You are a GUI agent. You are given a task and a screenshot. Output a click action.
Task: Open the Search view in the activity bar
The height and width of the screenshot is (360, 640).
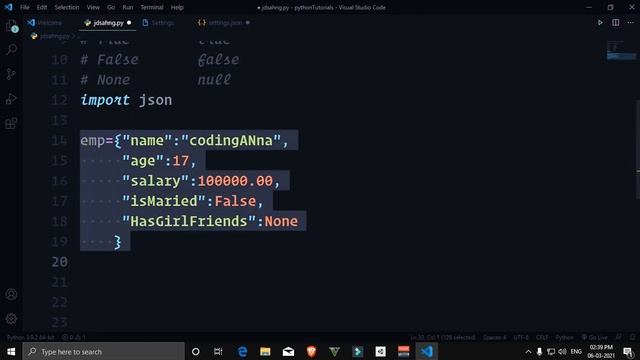[11, 50]
